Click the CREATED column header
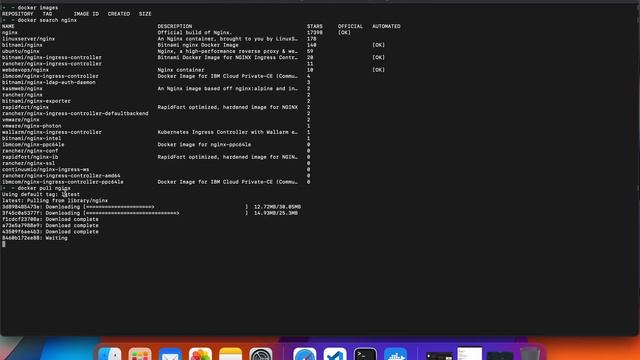Image resolution: width=640 pixels, height=360 pixels. pyautogui.click(x=119, y=14)
